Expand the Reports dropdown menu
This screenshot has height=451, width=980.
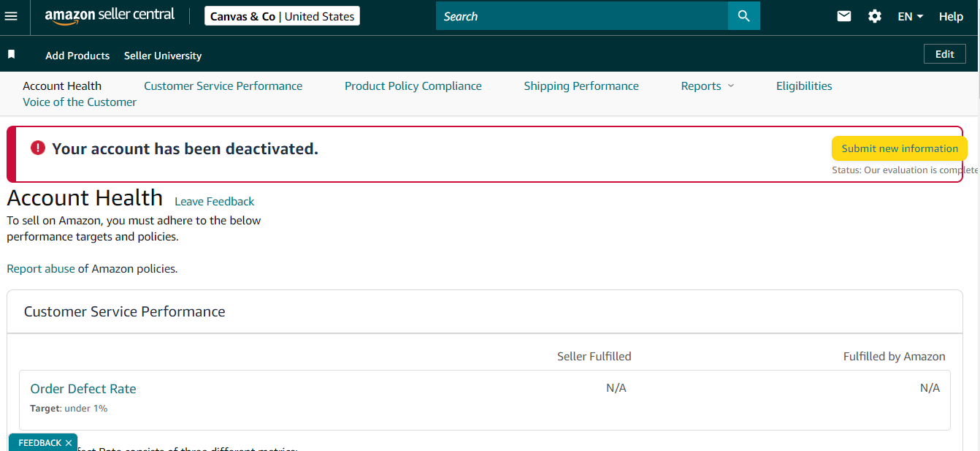click(708, 86)
